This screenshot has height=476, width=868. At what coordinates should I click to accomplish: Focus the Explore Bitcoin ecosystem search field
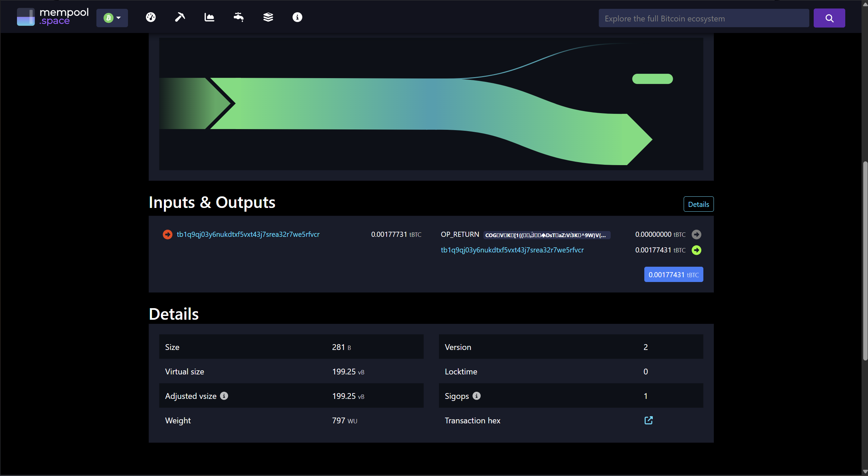(x=703, y=18)
